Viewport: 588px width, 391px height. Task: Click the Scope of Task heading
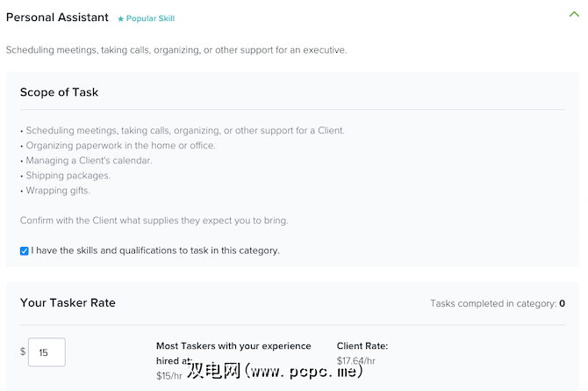59,92
